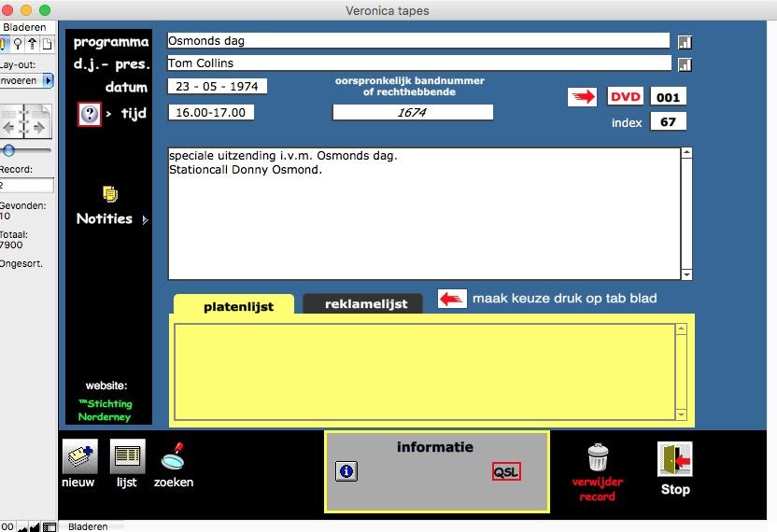Open the d.j.- pres. value list button
Screen dimensions: 777x532
pyautogui.click(x=685, y=64)
